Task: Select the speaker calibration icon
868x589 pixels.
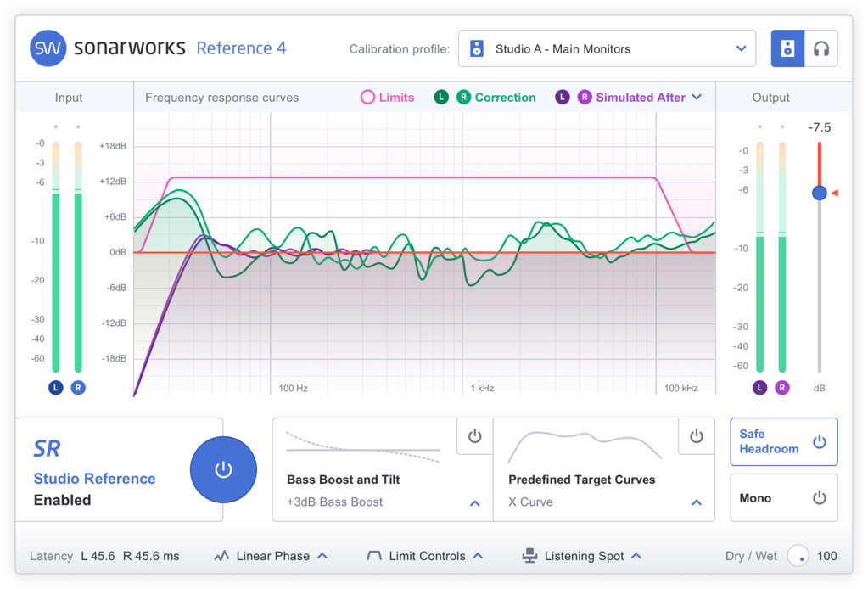Action: pos(787,48)
